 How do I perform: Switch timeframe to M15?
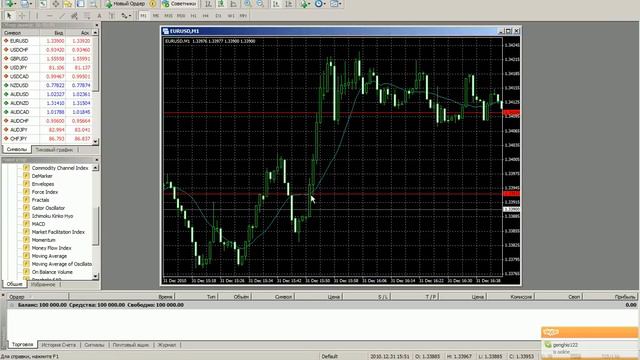click(168, 16)
